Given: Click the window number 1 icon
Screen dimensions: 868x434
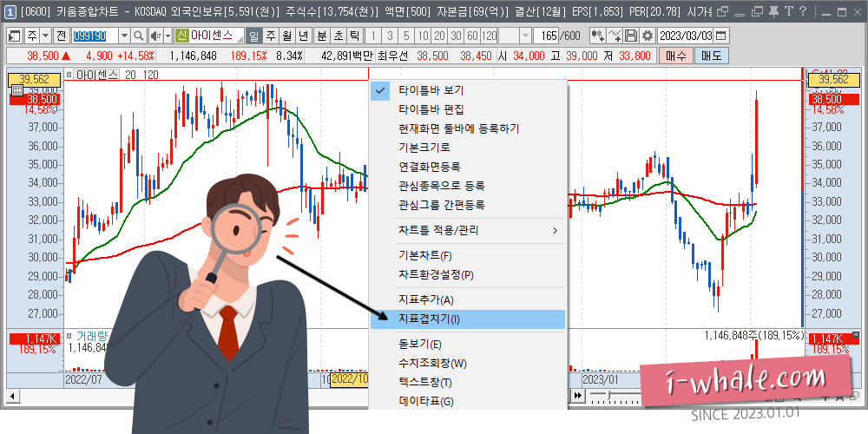Looking at the screenshot, I should (10, 11).
